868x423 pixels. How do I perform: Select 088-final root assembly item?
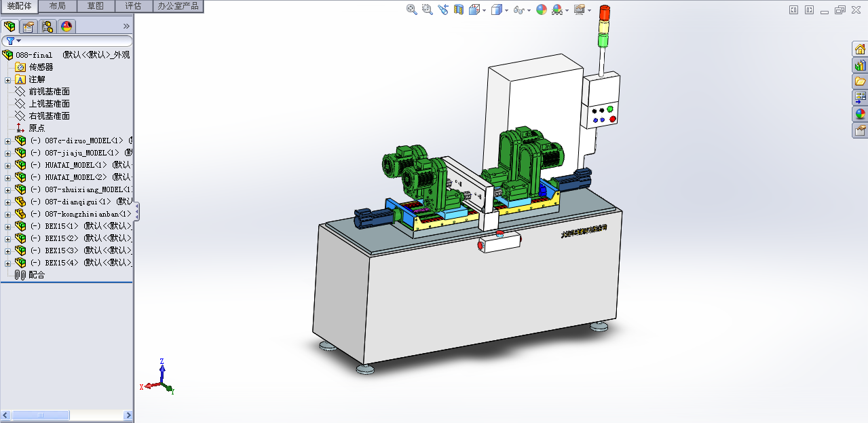(x=66, y=55)
